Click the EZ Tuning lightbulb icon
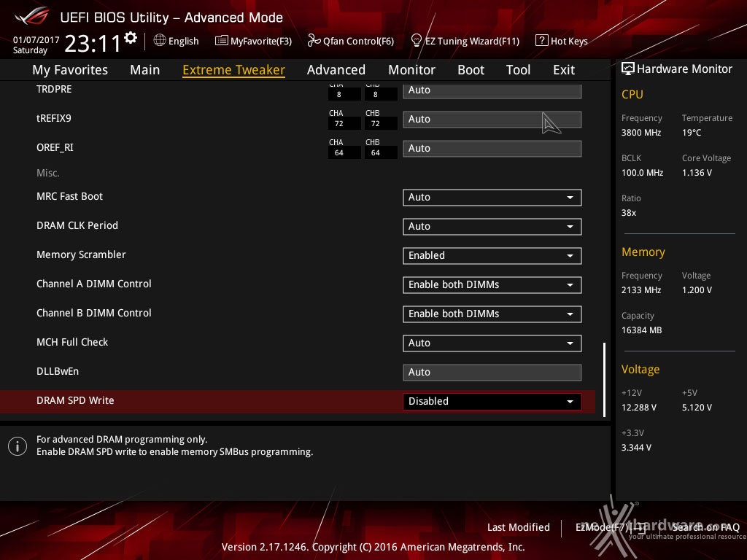 point(417,41)
